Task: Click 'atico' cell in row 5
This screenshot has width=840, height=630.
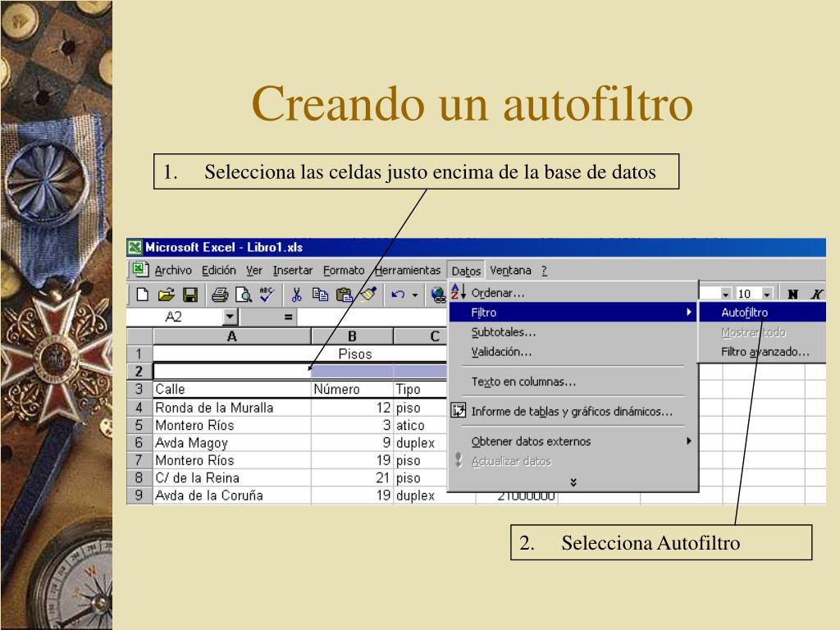Action: click(421, 426)
